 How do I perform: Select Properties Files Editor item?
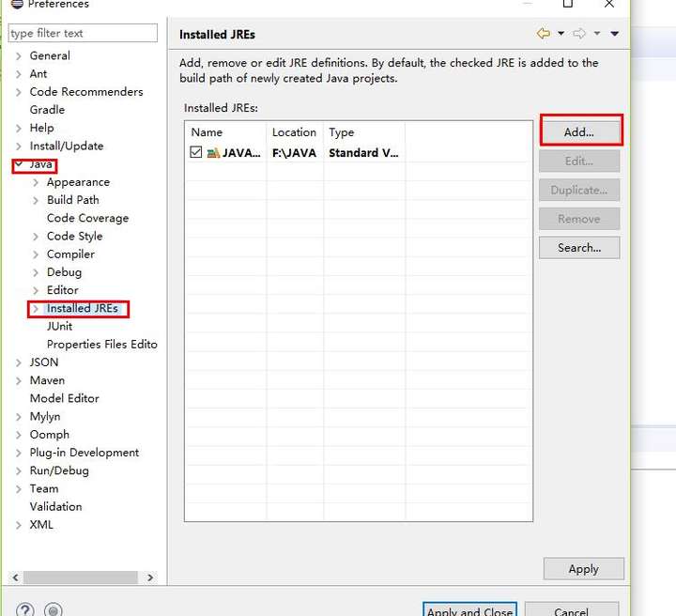pyautogui.click(x=102, y=345)
